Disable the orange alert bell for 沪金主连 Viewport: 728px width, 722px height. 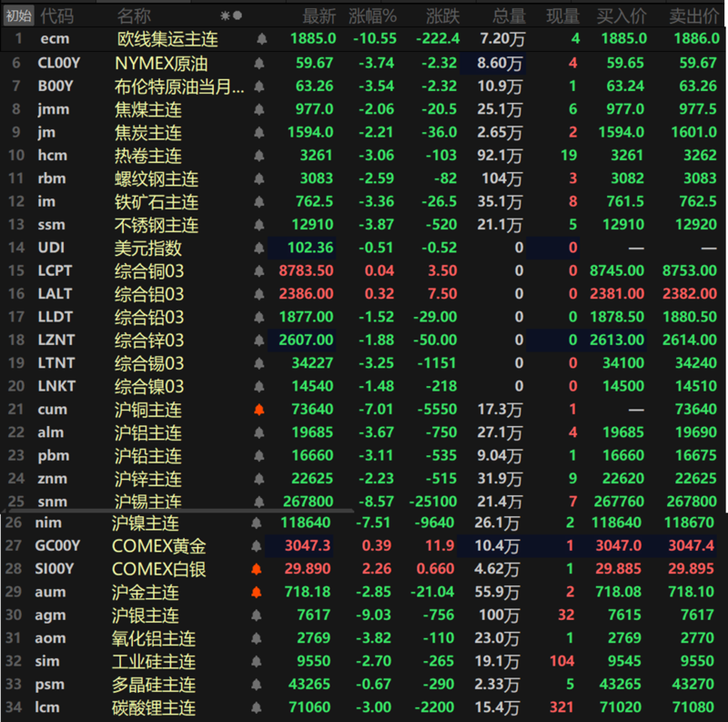(258, 592)
